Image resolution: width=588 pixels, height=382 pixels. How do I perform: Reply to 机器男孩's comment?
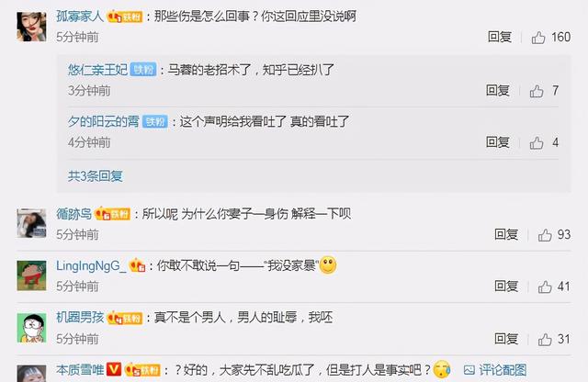(506, 339)
